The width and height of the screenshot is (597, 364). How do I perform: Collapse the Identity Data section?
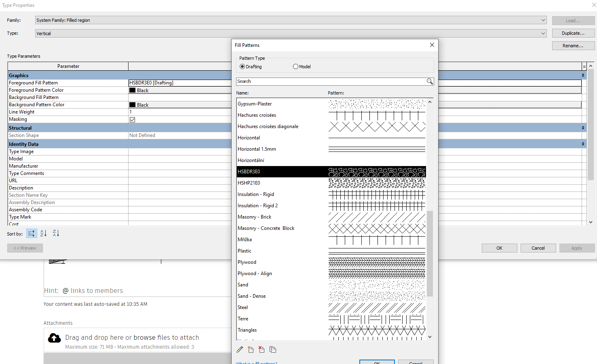coord(583,144)
